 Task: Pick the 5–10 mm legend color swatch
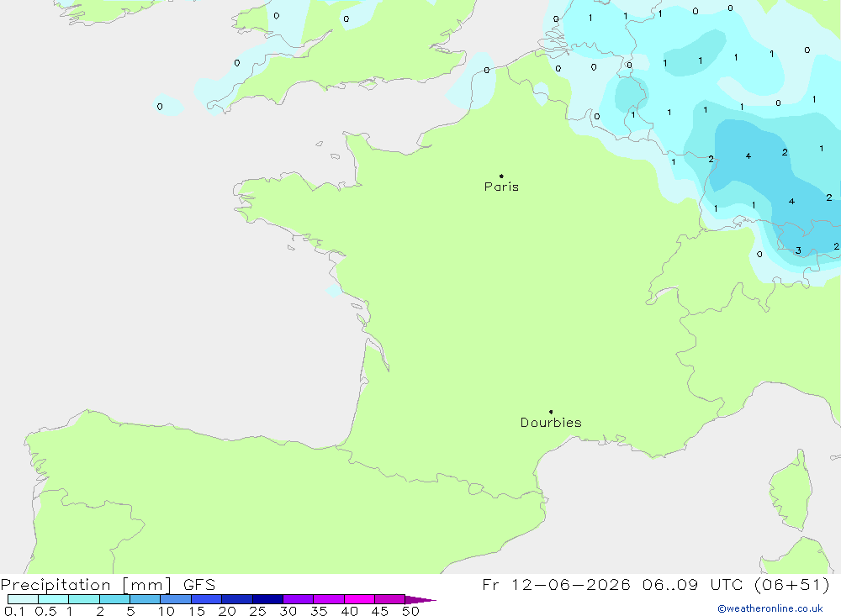pos(145,599)
